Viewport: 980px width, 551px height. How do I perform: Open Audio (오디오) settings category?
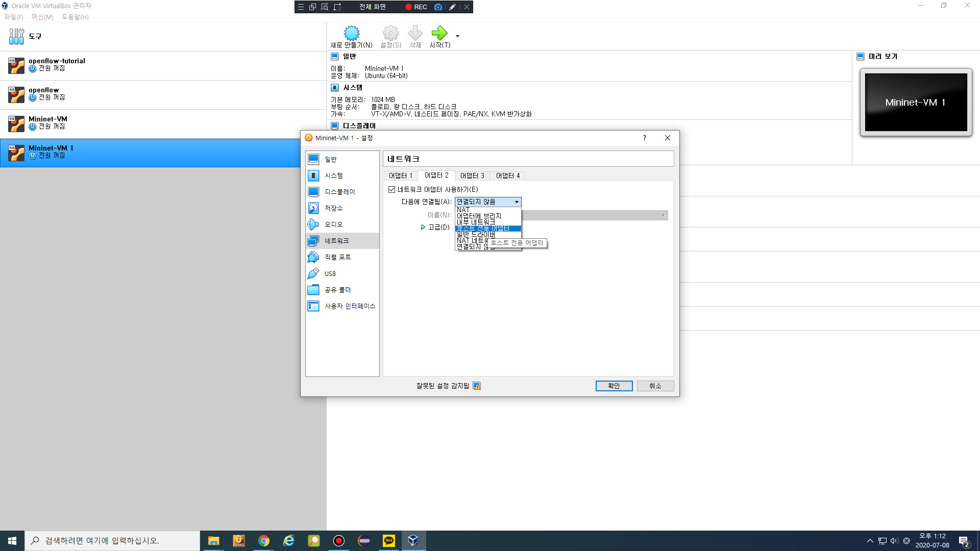click(342, 224)
